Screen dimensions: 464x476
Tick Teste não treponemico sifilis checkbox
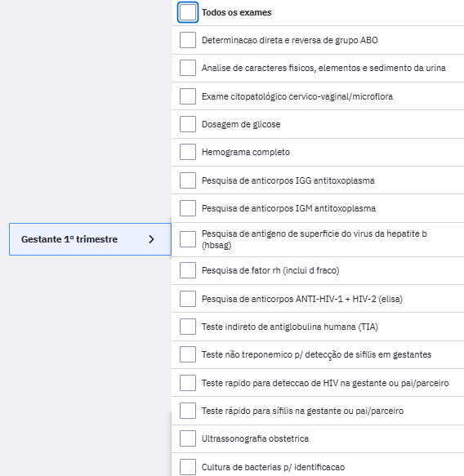point(188,354)
